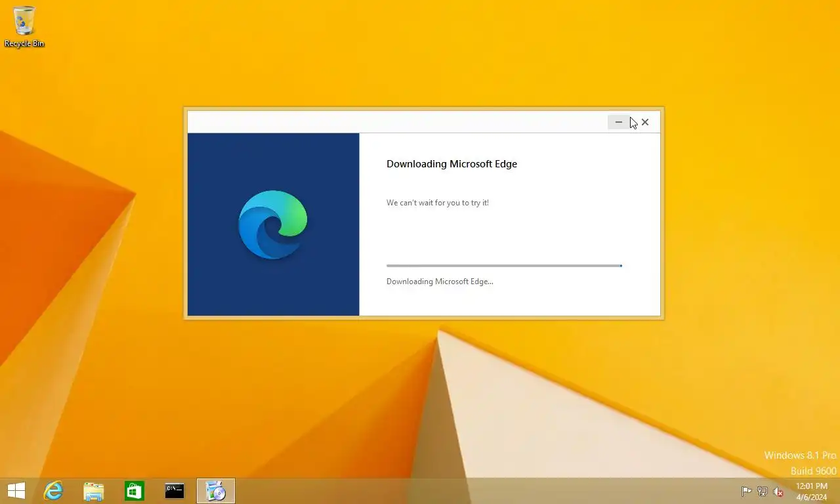Close the Microsoft Edge installer window

(x=645, y=122)
